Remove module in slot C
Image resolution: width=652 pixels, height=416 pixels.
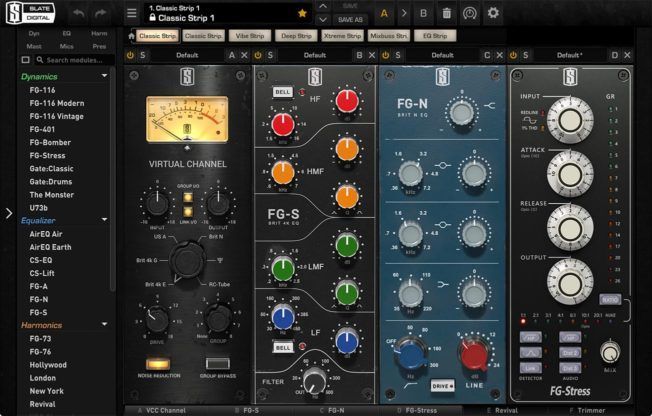[x=500, y=55]
